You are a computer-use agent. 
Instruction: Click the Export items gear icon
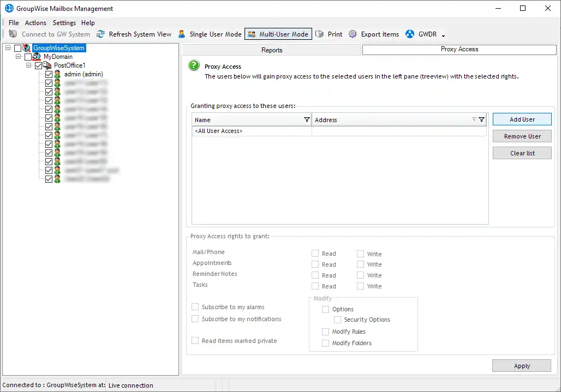tap(353, 34)
